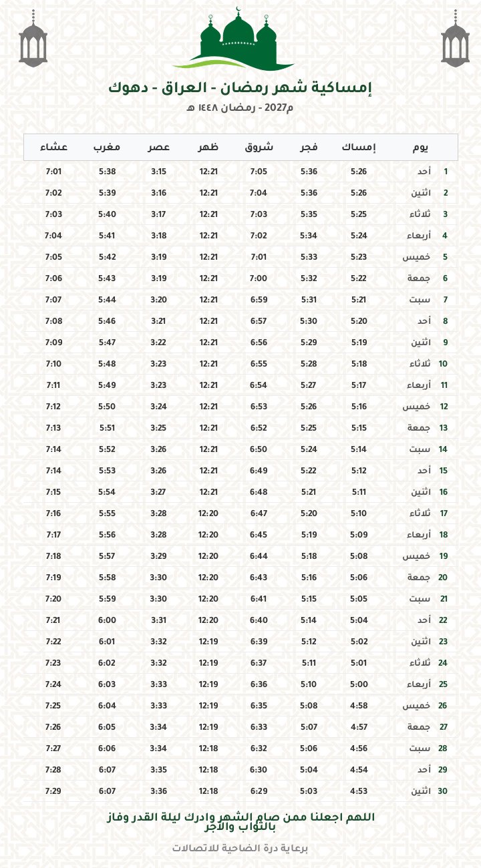Screen dimensions: 481x868
Task: Select the فجر column header
Action: (x=309, y=148)
